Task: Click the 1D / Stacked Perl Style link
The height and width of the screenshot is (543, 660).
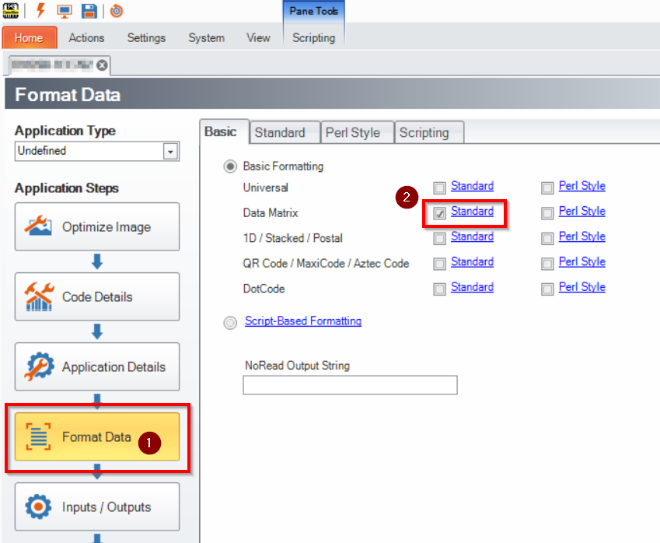Action: (x=581, y=237)
